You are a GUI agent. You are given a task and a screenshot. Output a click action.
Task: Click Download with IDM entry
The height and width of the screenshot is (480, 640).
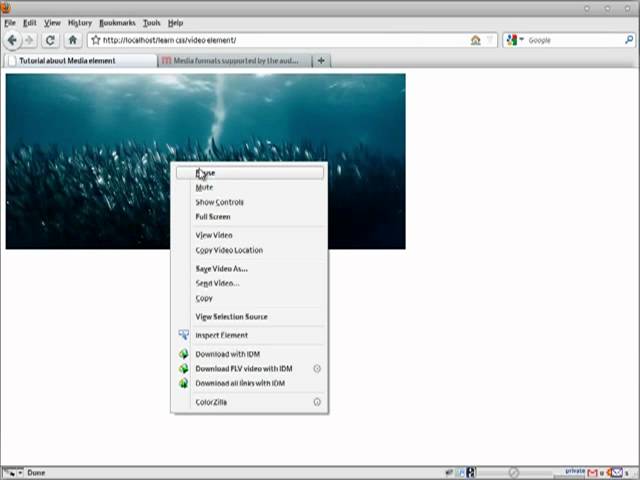250,354
